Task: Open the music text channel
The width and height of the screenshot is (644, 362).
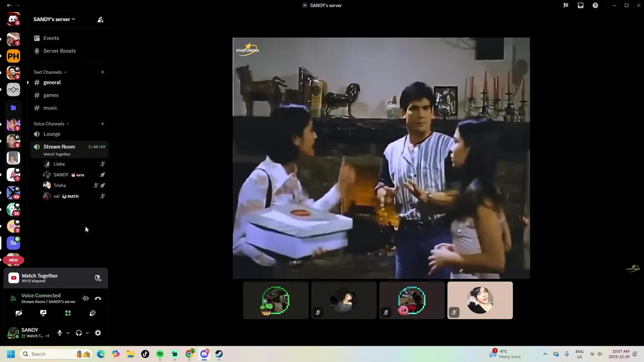Action: tap(68, 108)
